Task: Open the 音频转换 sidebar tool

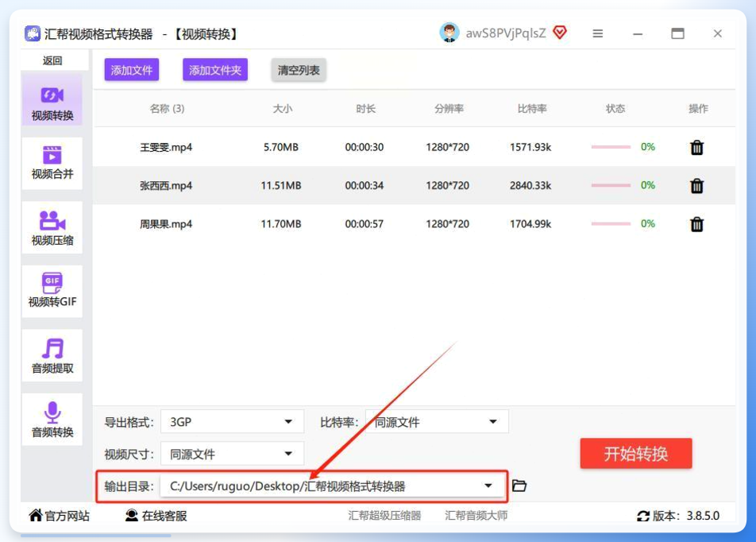Action: [52, 419]
